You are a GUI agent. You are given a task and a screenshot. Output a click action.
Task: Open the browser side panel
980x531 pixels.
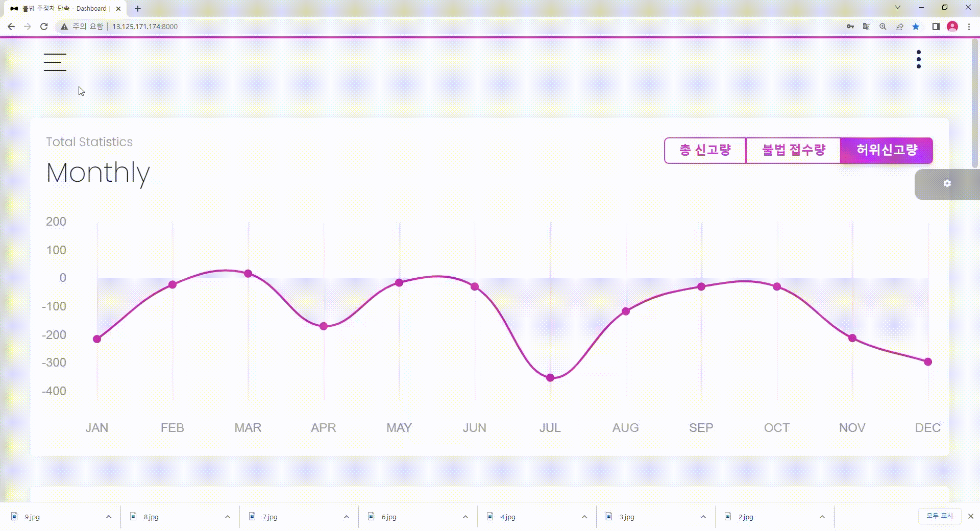pyautogui.click(x=936, y=27)
